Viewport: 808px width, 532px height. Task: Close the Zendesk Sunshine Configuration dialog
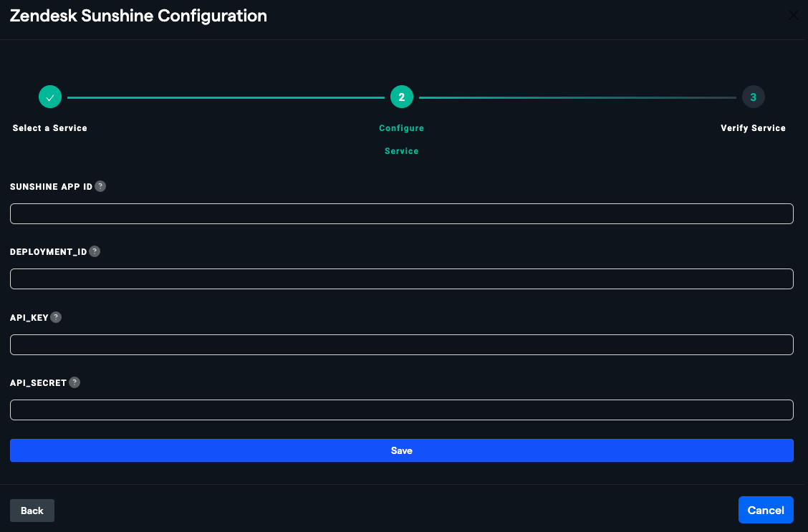(794, 15)
